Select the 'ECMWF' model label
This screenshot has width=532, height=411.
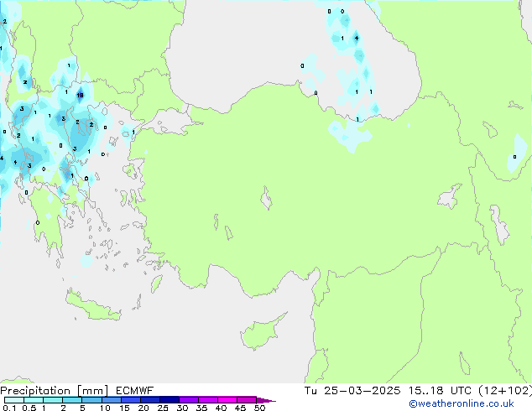pyautogui.click(x=135, y=391)
